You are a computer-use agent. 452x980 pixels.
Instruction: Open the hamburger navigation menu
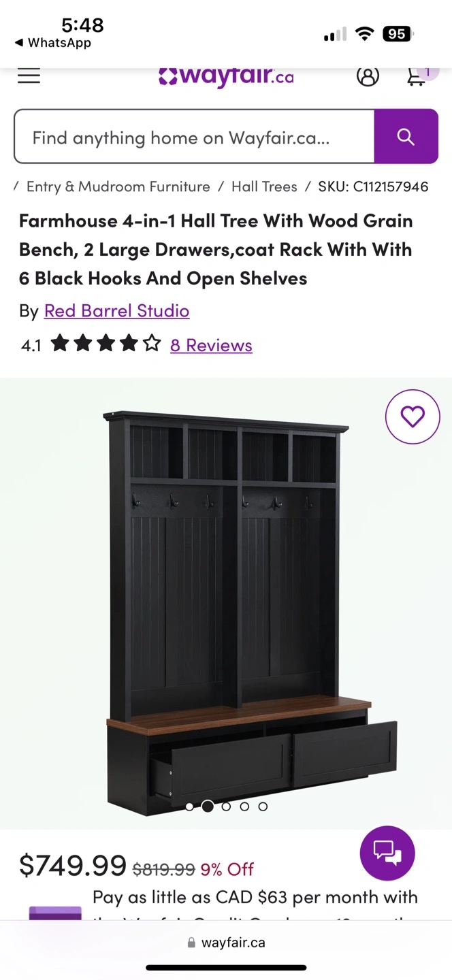(29, 76)
